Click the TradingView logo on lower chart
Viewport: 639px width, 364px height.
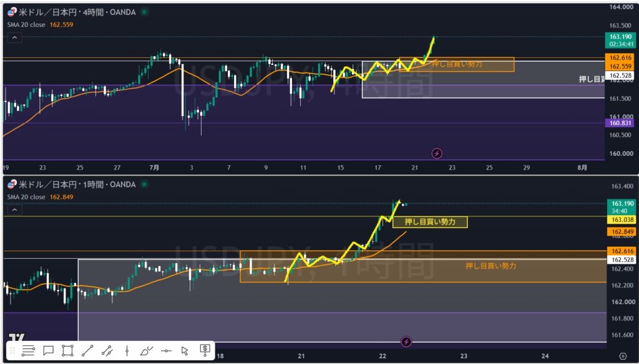click(16, 338)
